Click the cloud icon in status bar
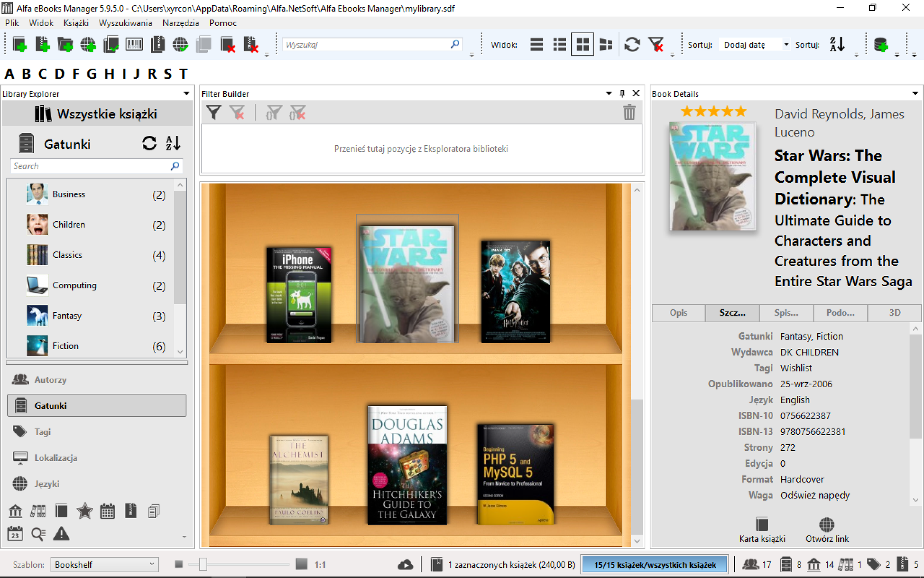Viewport: 924px width, 578px height. point(405,565)
